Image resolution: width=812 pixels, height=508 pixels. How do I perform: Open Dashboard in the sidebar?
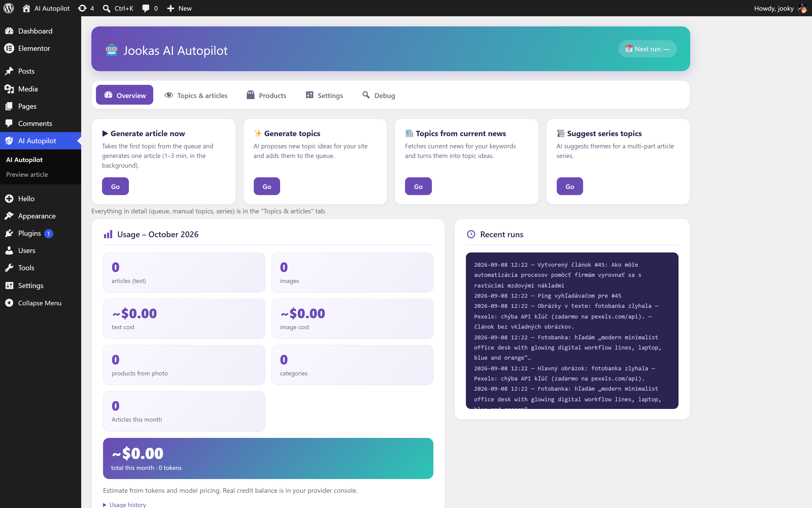tap(41, 31)
